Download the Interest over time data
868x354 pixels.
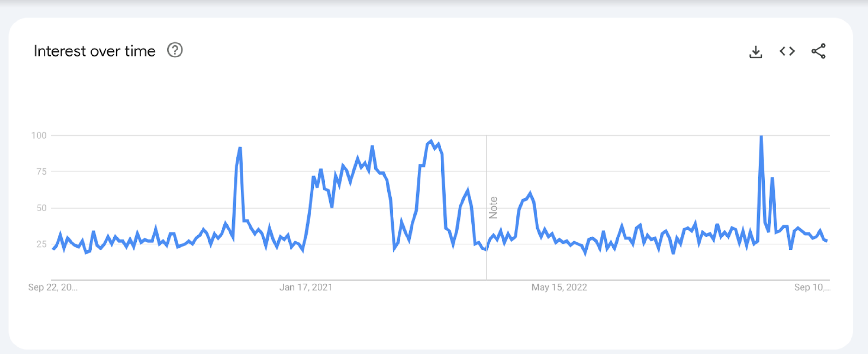click(755, 51)
